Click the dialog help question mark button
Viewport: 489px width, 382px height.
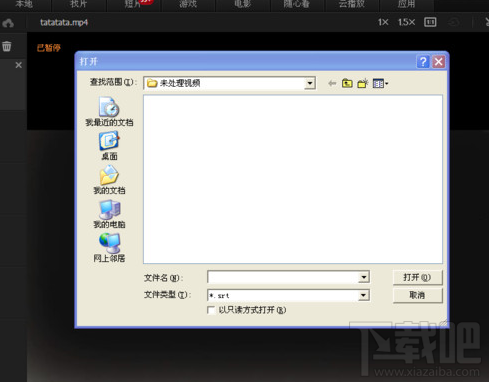423,62
